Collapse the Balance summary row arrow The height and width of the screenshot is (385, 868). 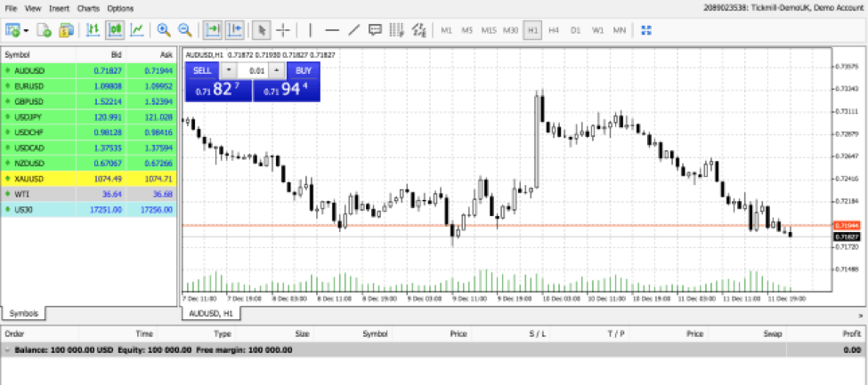pos(6,350)
